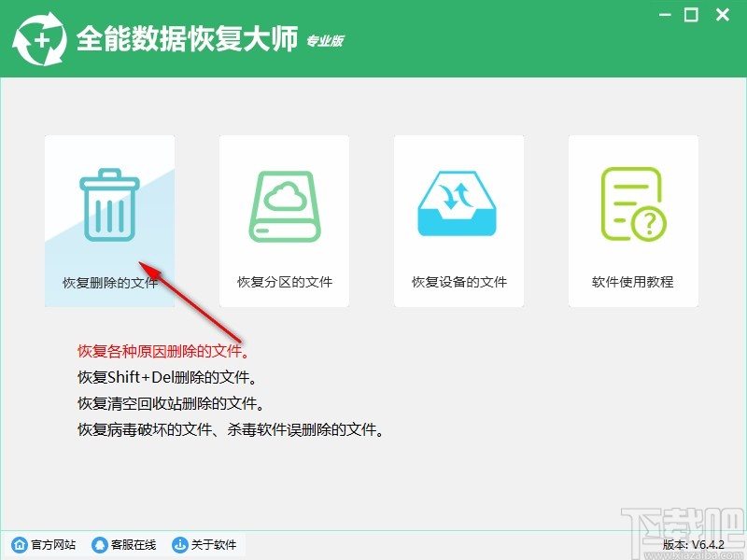The height and width of the screenshot is (560, 747).
Task: Open 恢复设备的文件 label
Action: 459,282
